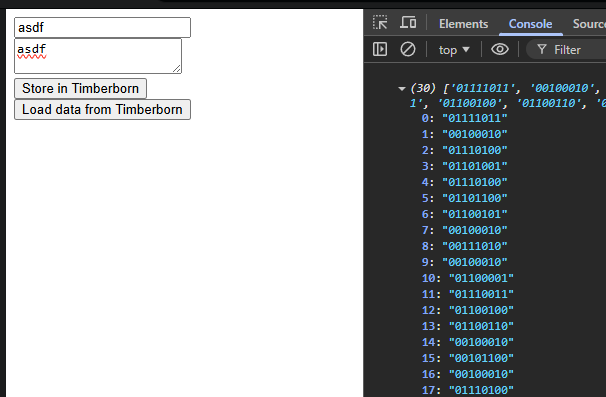This screenshot has height=397, width=606.
Task: Select array entry 5: "01101100"
Action: click(x=465, y=198)
